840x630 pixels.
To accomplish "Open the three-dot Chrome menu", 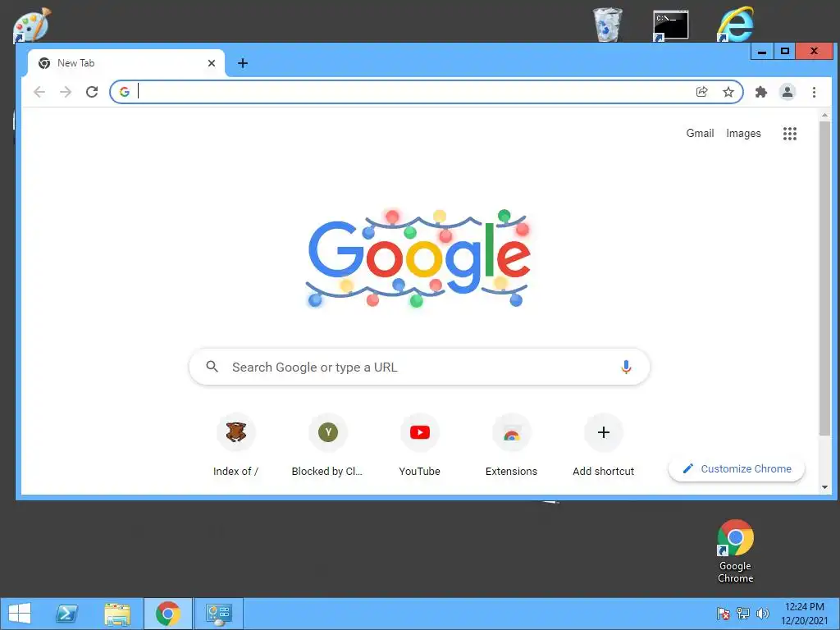I will (x=814, y=92).
